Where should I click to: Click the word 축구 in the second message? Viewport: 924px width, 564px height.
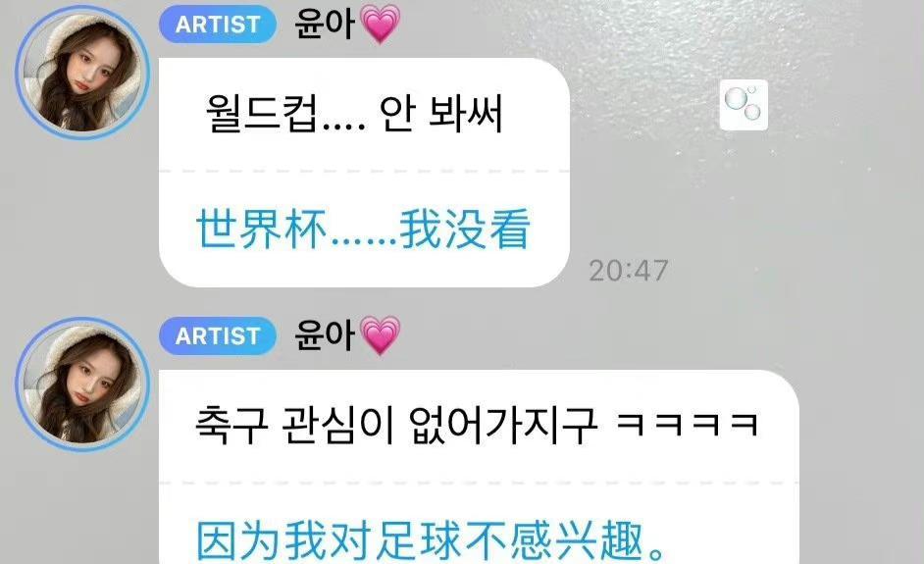click(231, 425)
